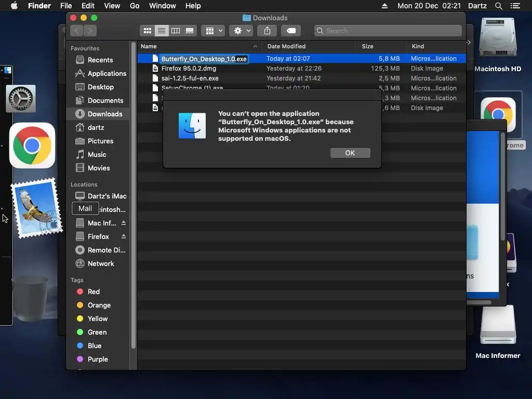Focus the Finder Search field
Image resolution: width=532 pixels, height=399 pixels.
388,31
